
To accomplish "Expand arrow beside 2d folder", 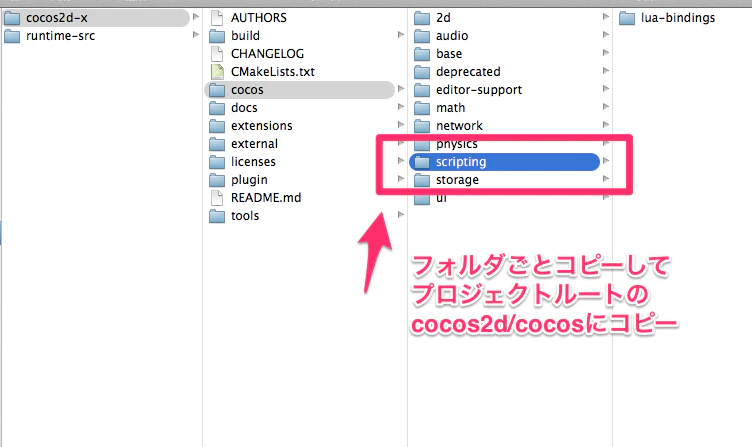I will click(x=606, y=17).
